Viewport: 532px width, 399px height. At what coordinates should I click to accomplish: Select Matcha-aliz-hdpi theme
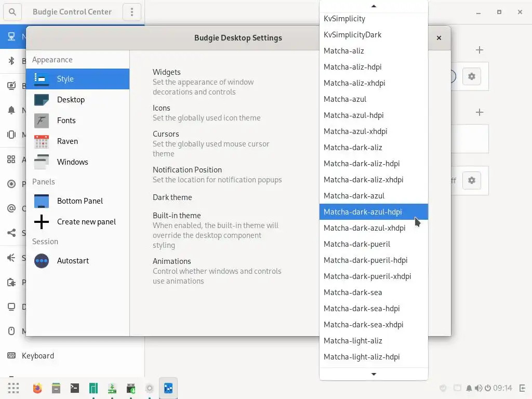coord(374,67)
